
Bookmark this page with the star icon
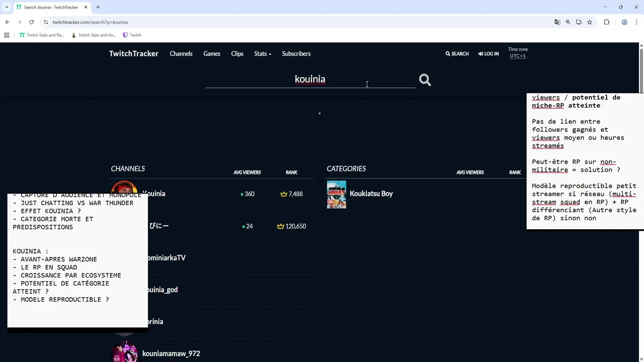(590, 22)
